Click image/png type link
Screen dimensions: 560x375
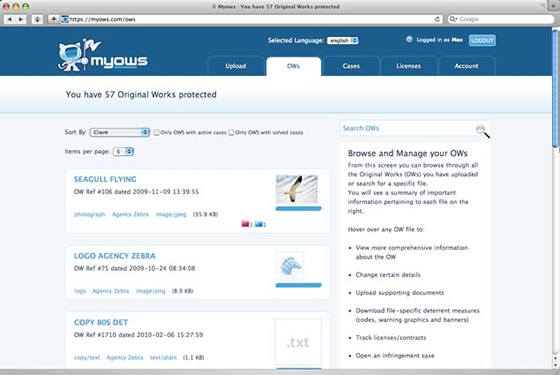tap(151, 291)
